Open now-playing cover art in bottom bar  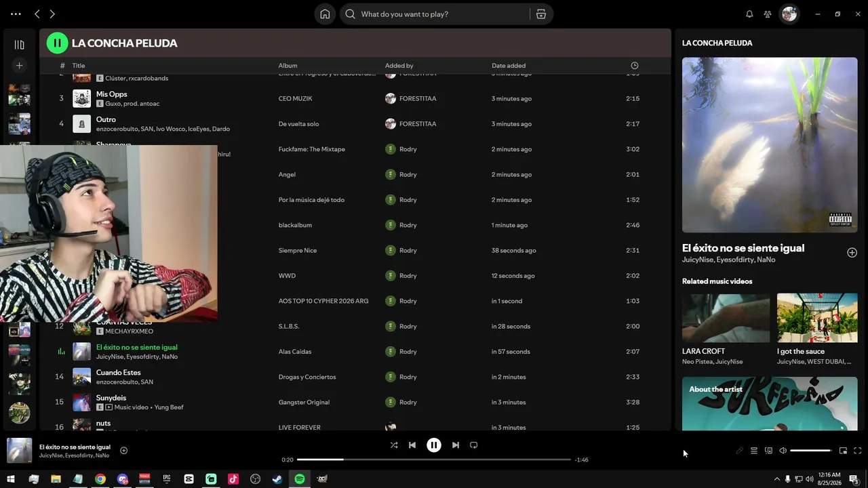19,451
